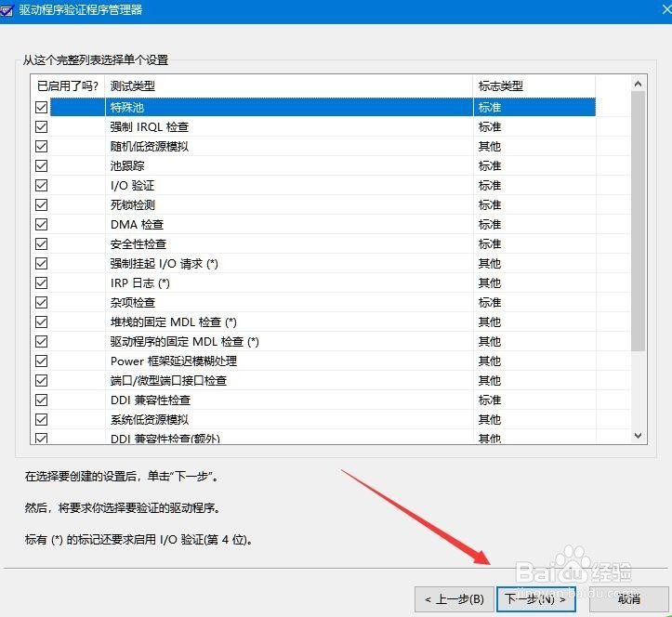Toggle the 死锁检测 checkbox
672x617 pixels.
[41, 204]
